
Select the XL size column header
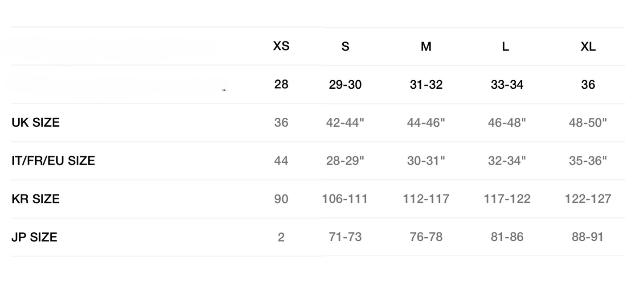click(588, 46)
